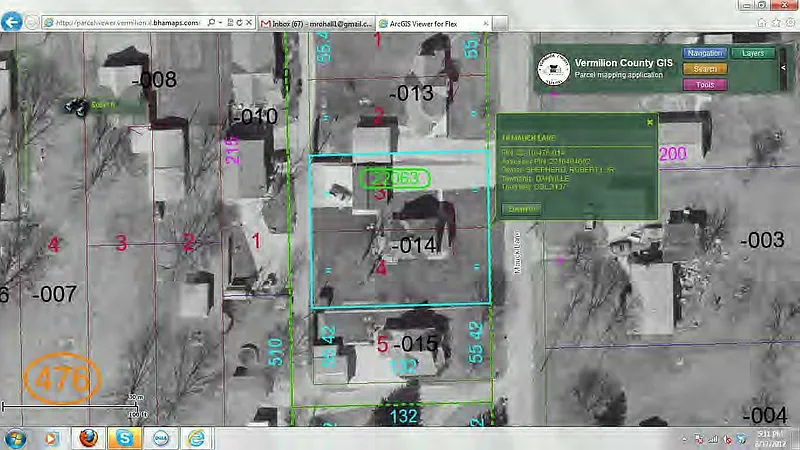The width and height of the screenshot is (800, 450).
Task: Collapse the GIS header panel arrow
Action: point(782,67)
